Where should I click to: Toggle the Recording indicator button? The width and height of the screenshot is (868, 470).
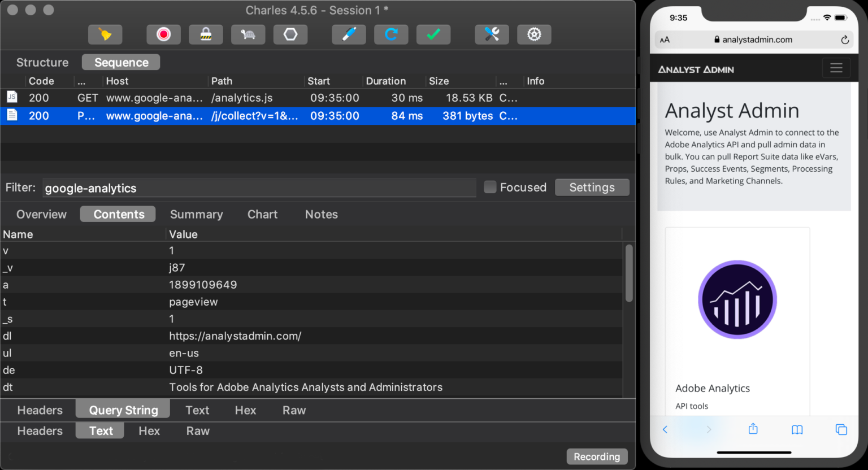click(597, 456)
